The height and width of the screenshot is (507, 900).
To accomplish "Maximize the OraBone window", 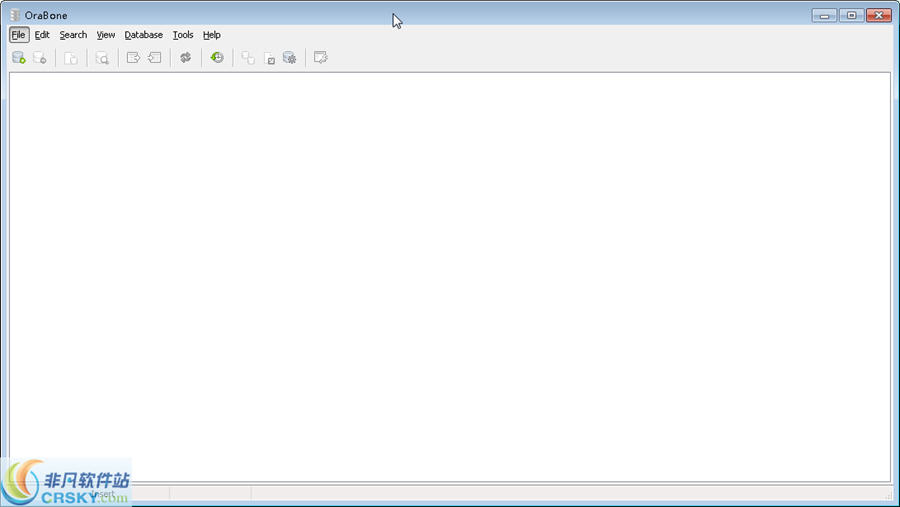I will point(852,16).
